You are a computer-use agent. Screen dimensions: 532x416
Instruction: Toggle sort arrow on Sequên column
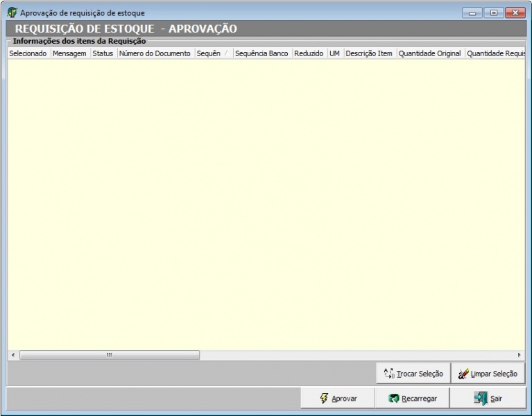tap(225, 53)
